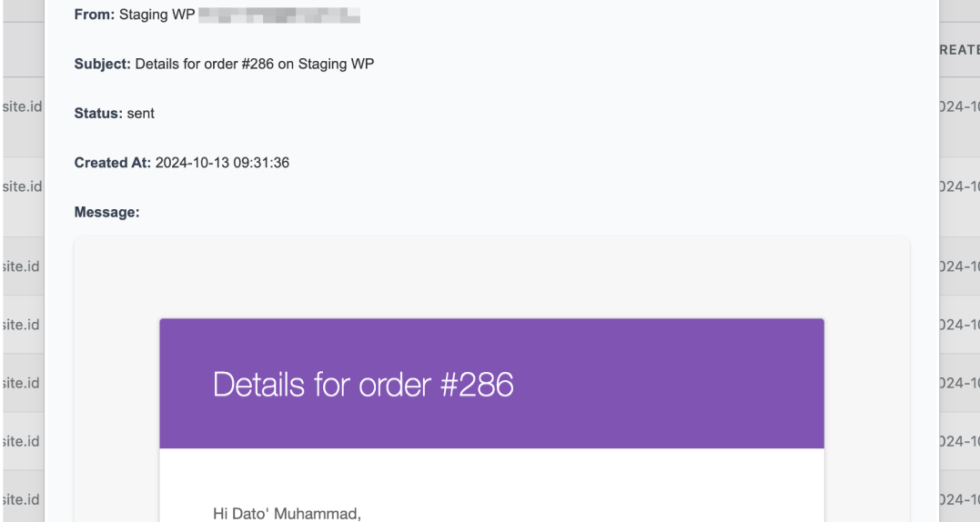Click the bold 'Subject:' label
This screenshot has width=980, height=522.
coord(103,65)
